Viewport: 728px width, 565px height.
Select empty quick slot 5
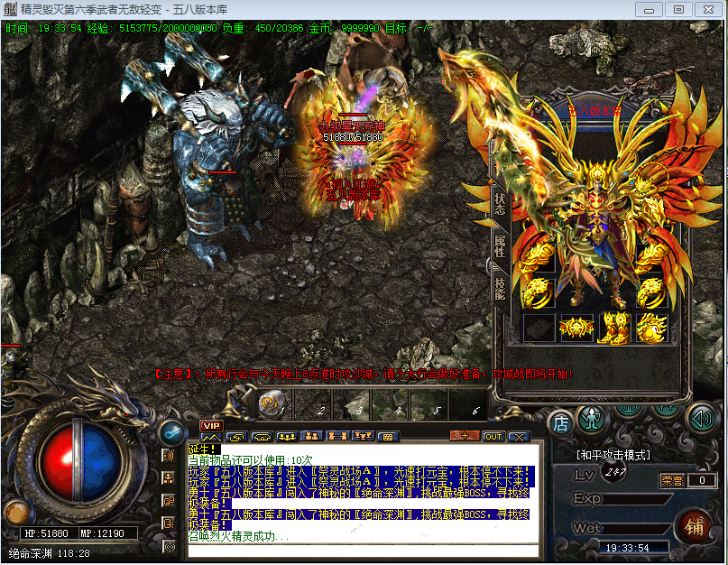point(428,403)
